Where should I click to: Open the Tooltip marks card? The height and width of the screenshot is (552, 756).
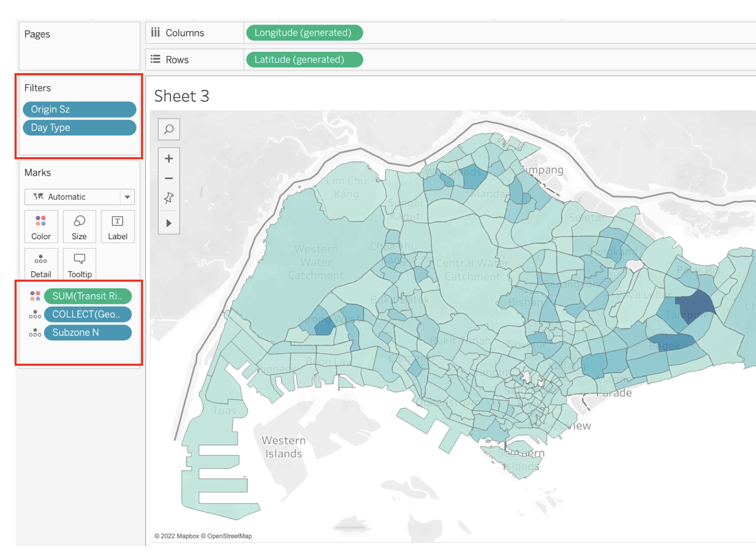click(x=79, y=265)
